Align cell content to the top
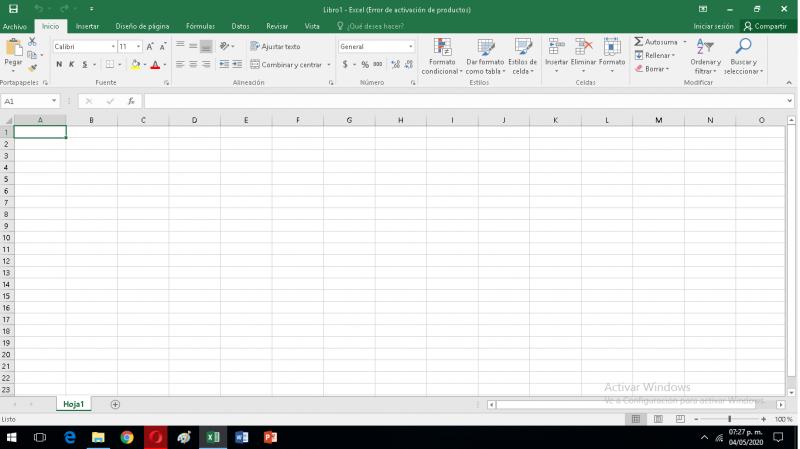This screenshot has height=449, width=800. pos(180,46)
